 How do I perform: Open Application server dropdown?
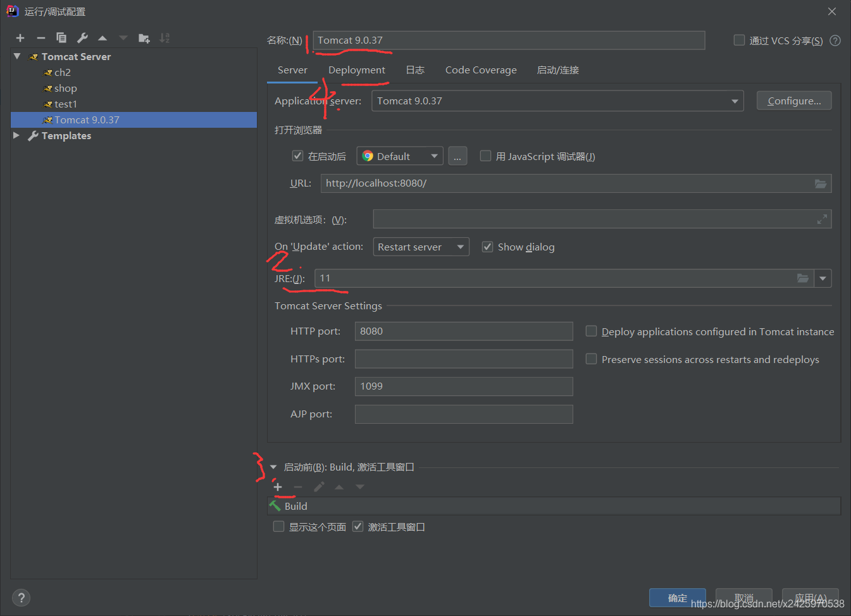click(x=557, y=101)
